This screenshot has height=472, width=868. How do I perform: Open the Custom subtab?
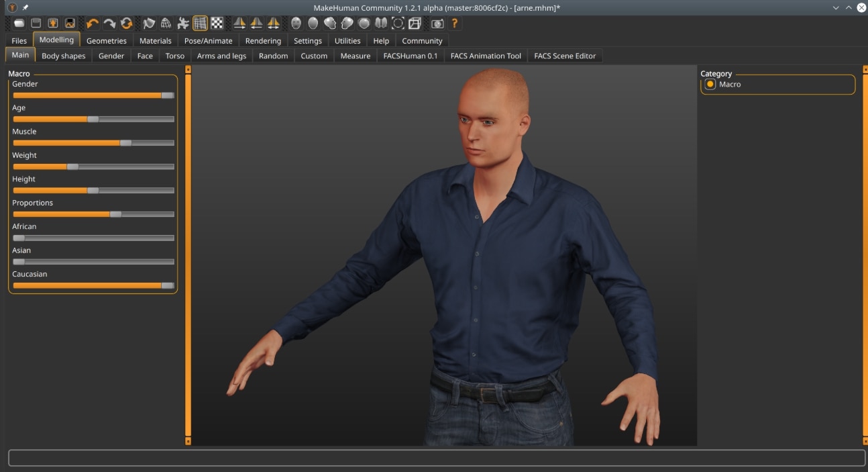coord(314,56)
